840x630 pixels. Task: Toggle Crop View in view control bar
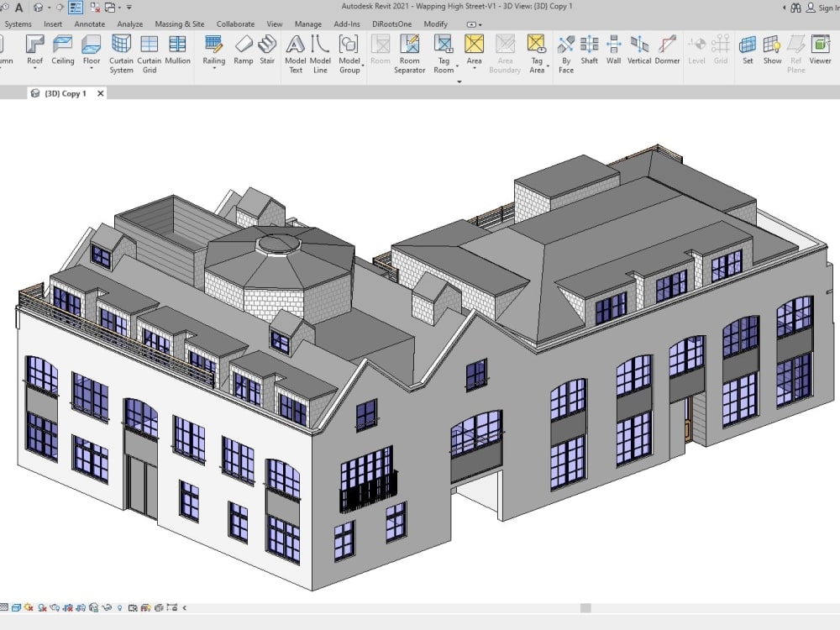pos(68,607)
